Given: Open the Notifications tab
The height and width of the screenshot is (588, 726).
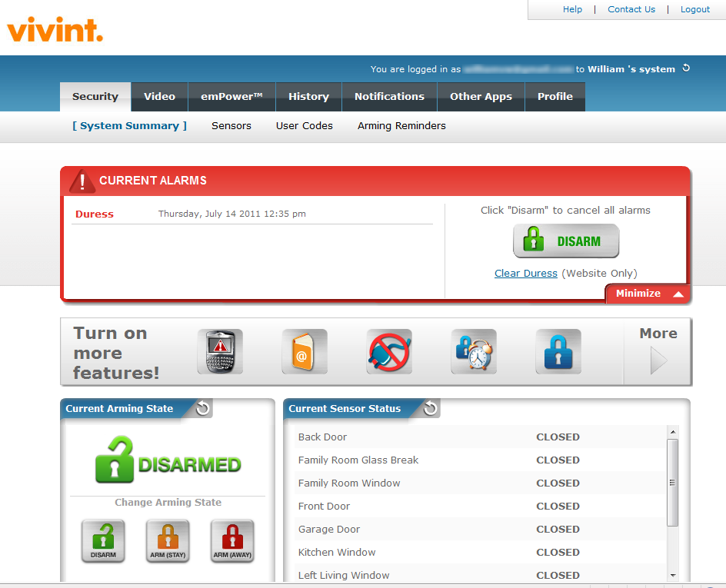Looking at the screenshot, I should click(x=389, y=97).
